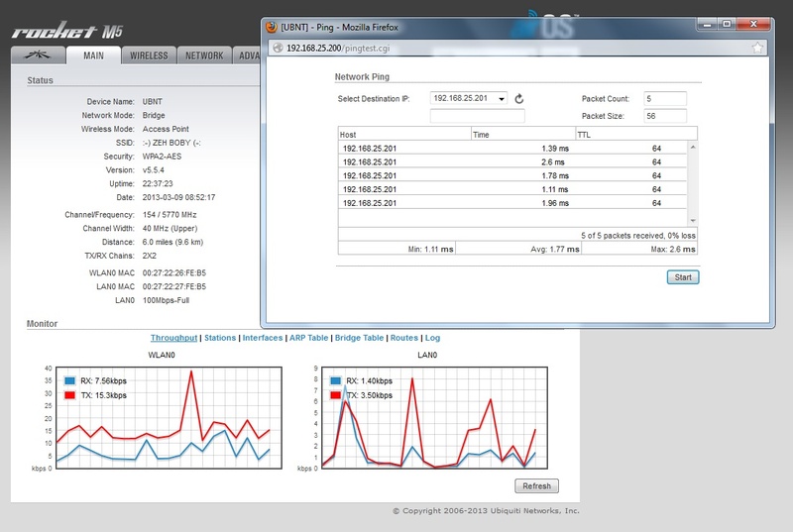Open the Log link

pyautogui.click(x=432, y=338)
